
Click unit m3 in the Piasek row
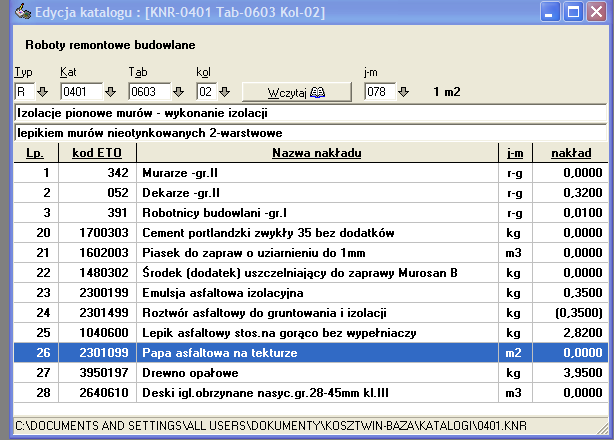pos(513,253)
